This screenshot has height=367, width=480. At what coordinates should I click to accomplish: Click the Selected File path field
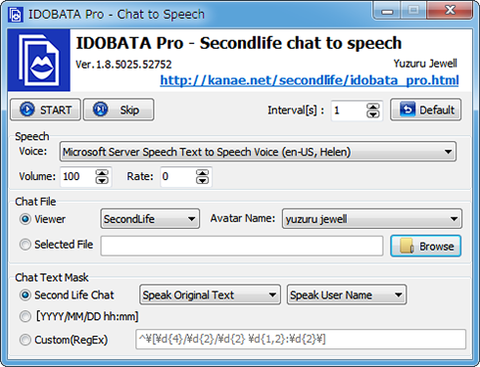[x=242, y=246]
